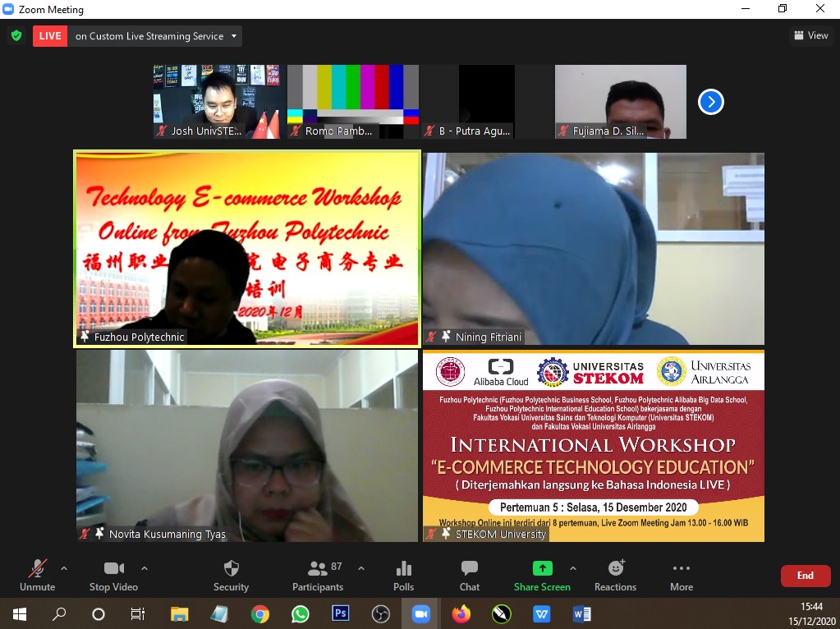This screenshot has width=840, height=629.
Task: Click the red LIVE indicator
Action: coord(50,36)
